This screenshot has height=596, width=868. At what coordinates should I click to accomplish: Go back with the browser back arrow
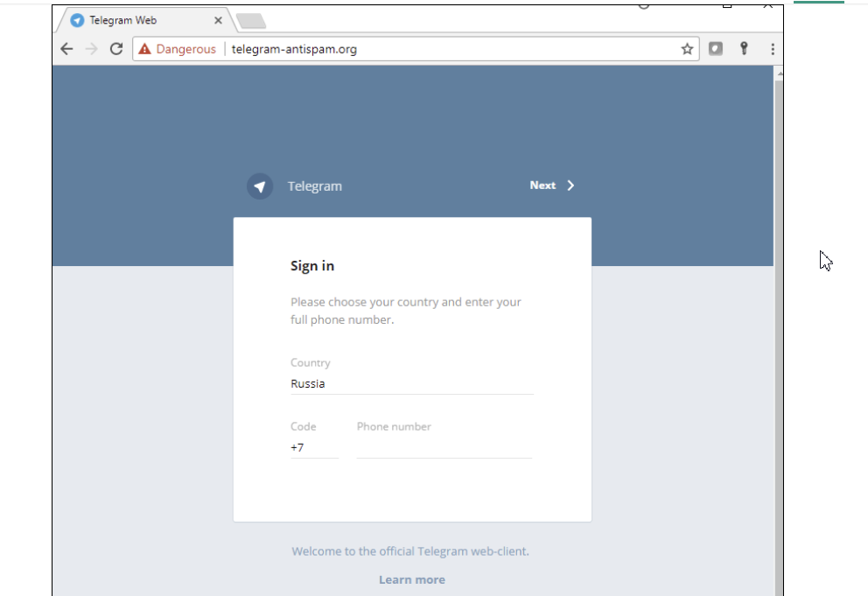67,49
